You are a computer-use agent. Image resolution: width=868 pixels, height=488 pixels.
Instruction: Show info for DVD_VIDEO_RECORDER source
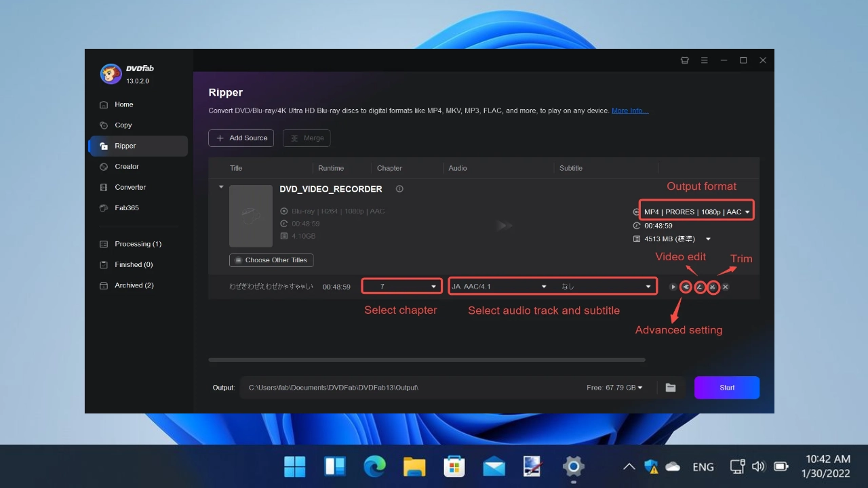pyautogui.click(x=399, y=189)
